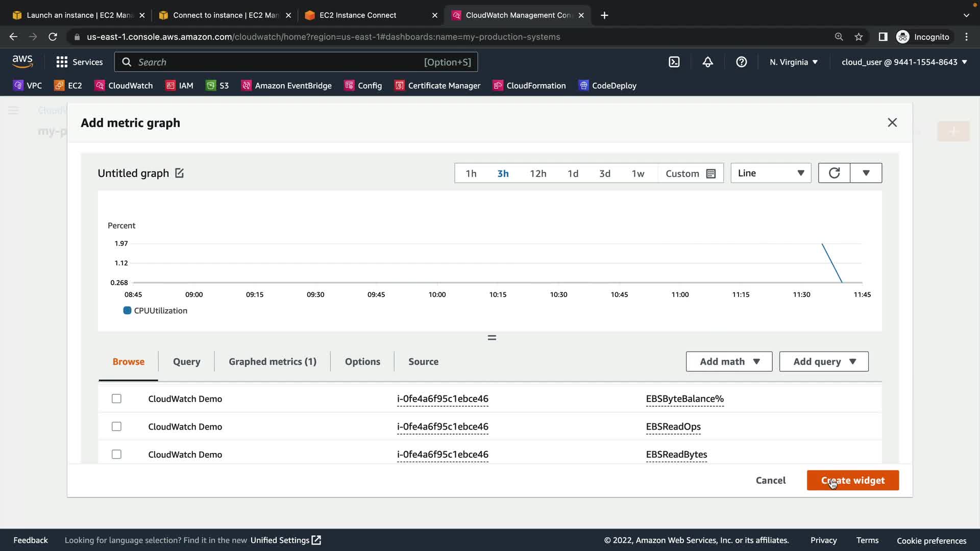Switch to the Graphed metrics (1) tab
Viewport: 980px width, 551px height.
(273, 361)
